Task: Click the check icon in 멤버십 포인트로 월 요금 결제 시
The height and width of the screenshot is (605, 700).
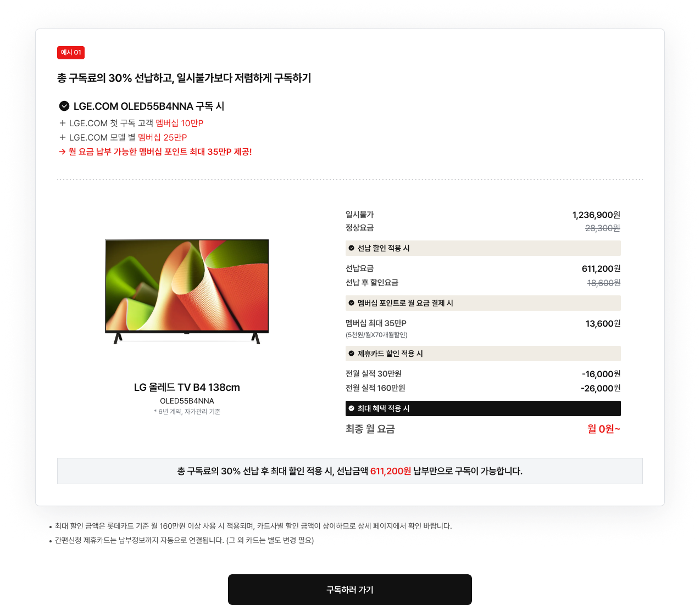Action: point(352,303)
